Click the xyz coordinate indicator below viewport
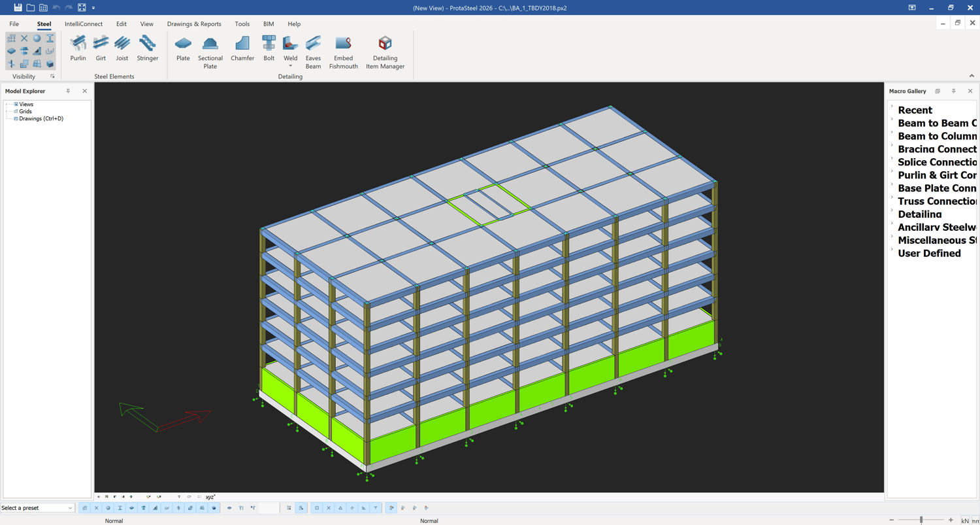This screenshot has height=525, width=980. (210, 497)
